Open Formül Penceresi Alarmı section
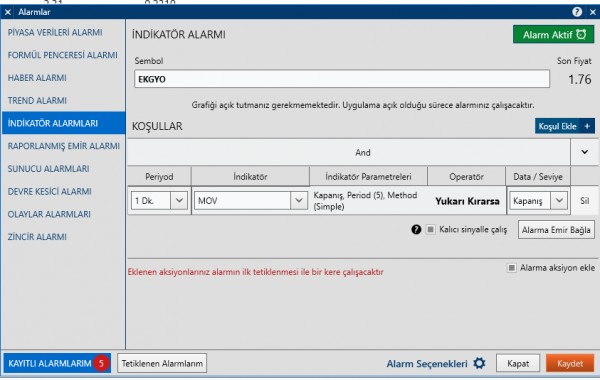This screenshot has height=380, width=600. (x=62, y=55)
